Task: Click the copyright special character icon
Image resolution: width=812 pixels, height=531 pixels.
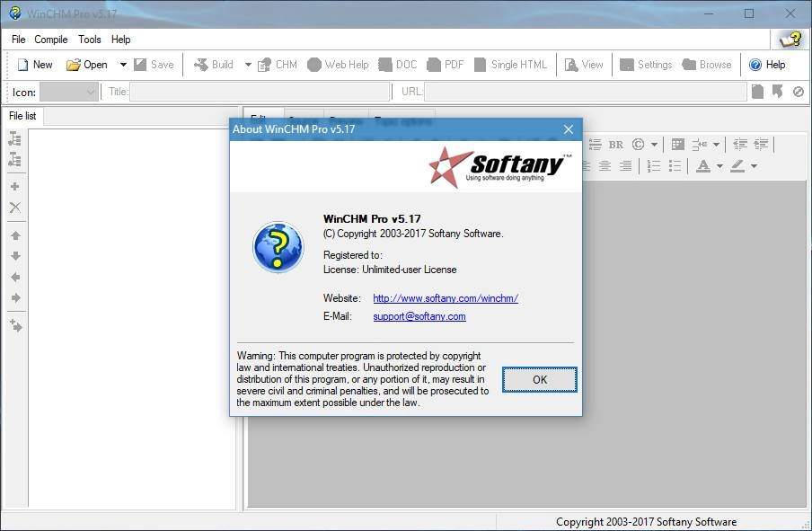Action: (638, 145)
